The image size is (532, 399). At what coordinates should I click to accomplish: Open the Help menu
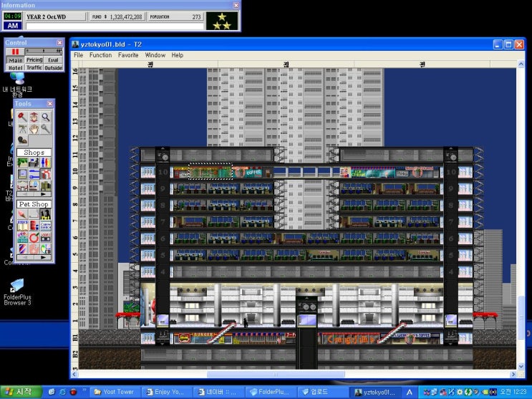pyautogui.click(x=177, y=55)
